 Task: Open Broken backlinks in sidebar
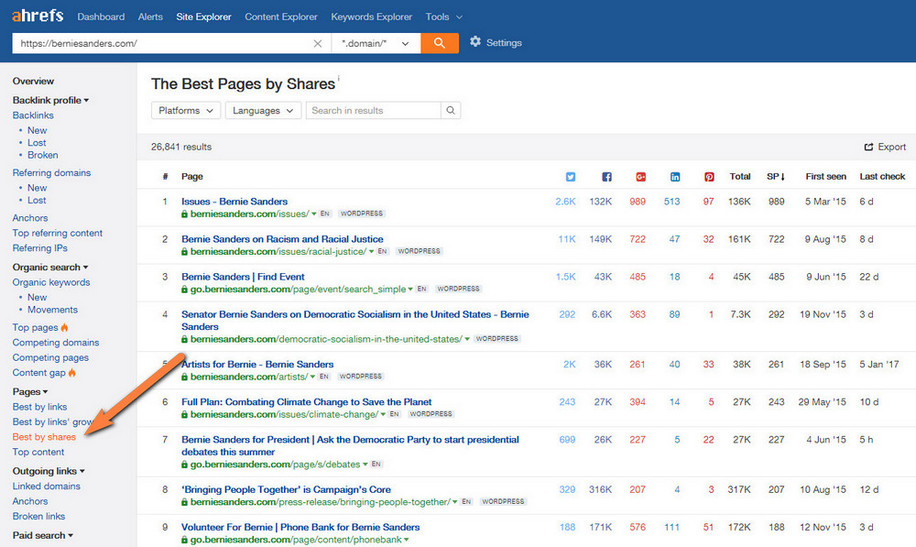[x=43, y=155]
